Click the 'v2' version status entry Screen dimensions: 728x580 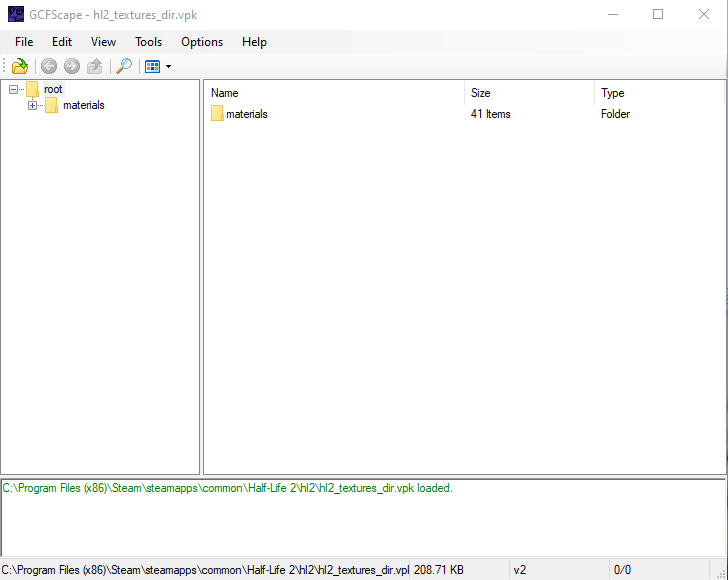[520, 570]
